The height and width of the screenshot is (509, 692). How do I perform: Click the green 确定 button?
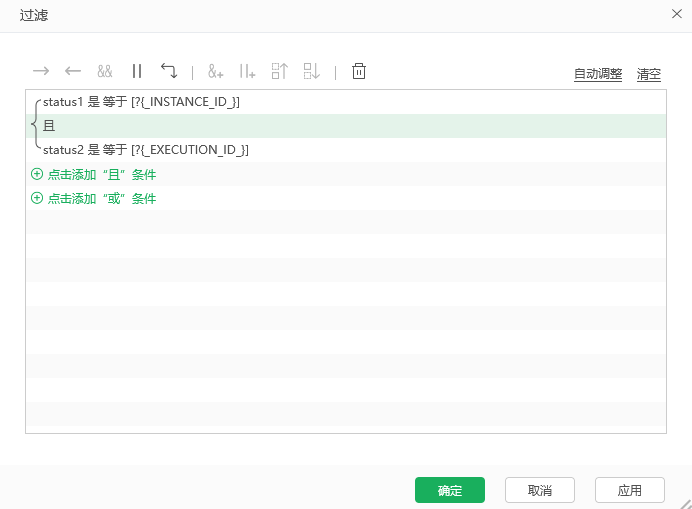click(x=450, y=490)
